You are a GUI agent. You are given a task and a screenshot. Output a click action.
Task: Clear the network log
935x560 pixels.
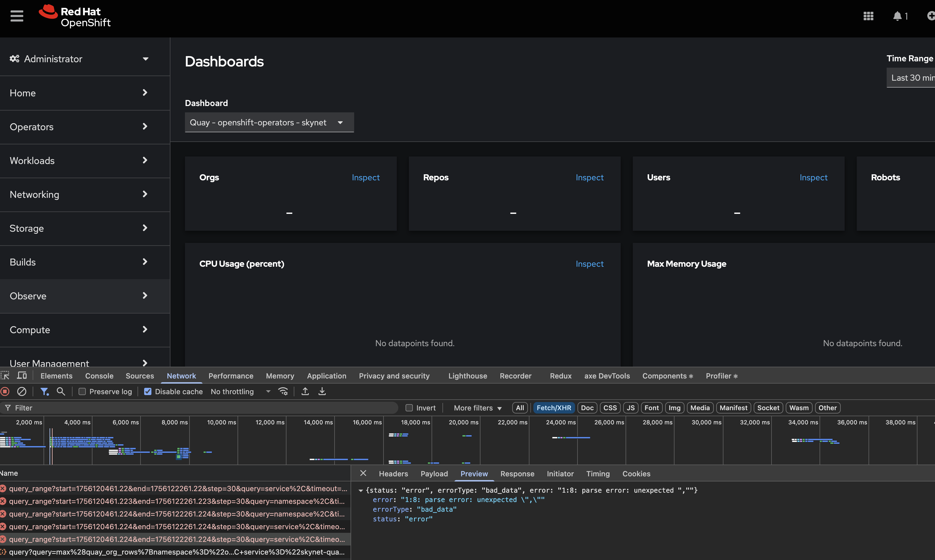click(x=22, y=392)
